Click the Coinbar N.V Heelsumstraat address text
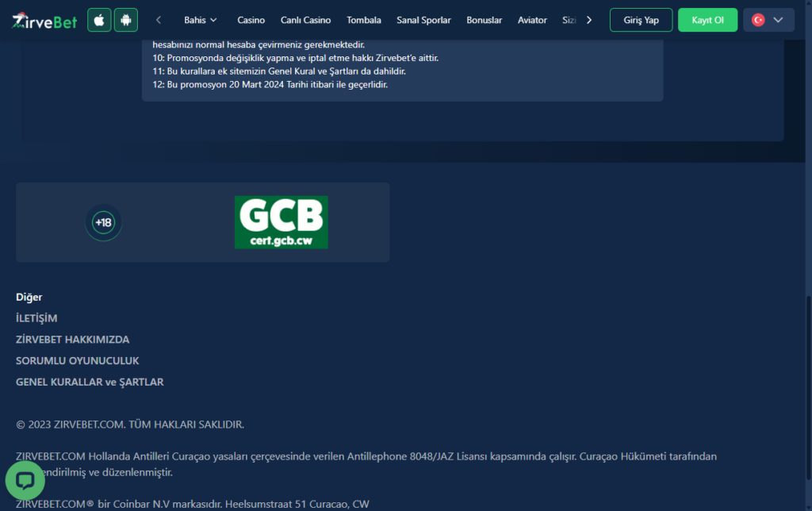Viewport: 812px width, 511px height. click(x=193, y=504)
